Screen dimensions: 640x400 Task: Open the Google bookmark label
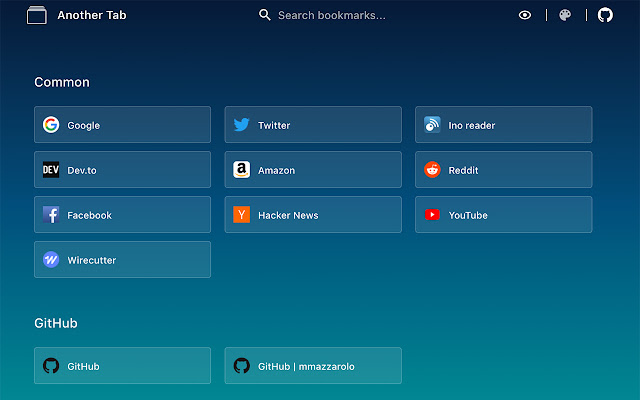[84, 125]
